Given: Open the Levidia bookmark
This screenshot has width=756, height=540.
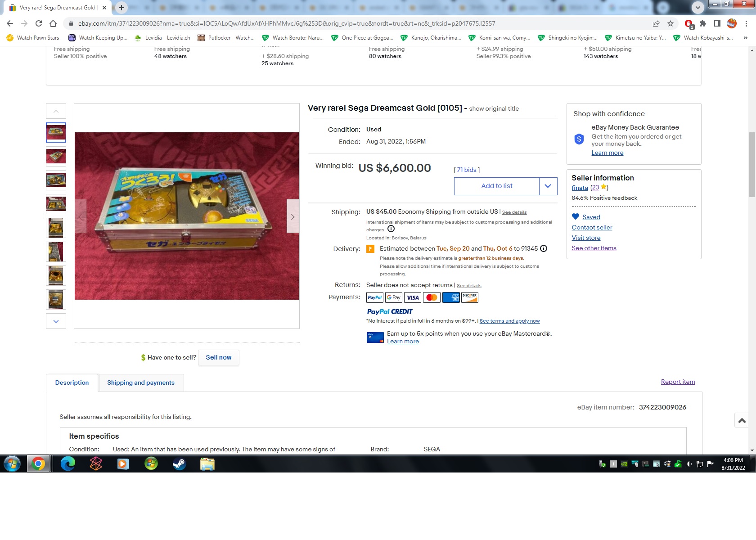Looking at the screenshot, I should point(162,38).
